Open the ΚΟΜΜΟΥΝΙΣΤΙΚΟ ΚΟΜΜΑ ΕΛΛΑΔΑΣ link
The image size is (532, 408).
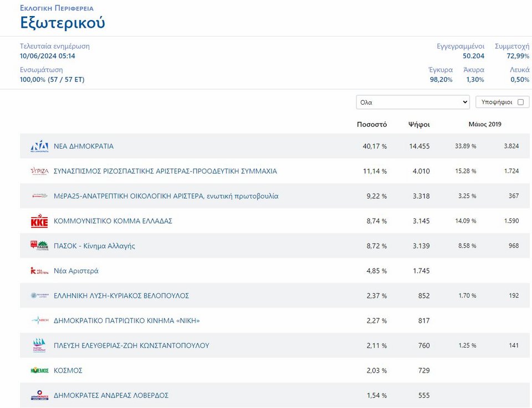click(x=113, y=221)
